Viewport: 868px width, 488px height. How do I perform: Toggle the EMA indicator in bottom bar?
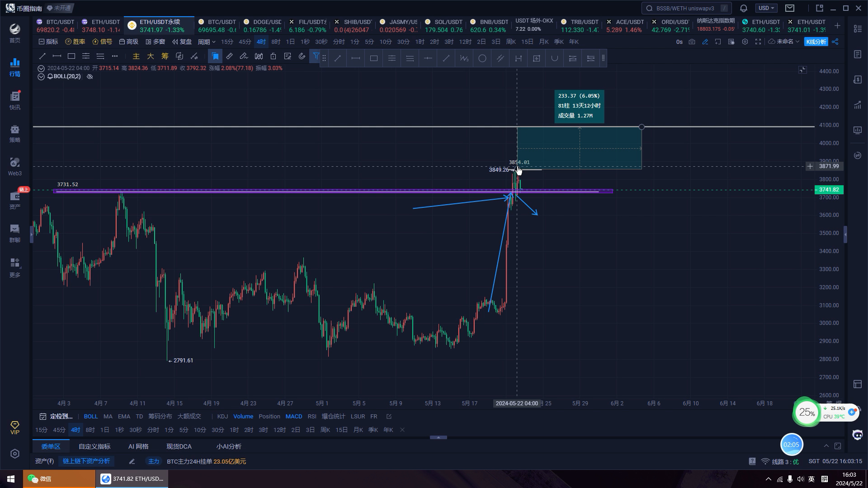coord(124,417)
